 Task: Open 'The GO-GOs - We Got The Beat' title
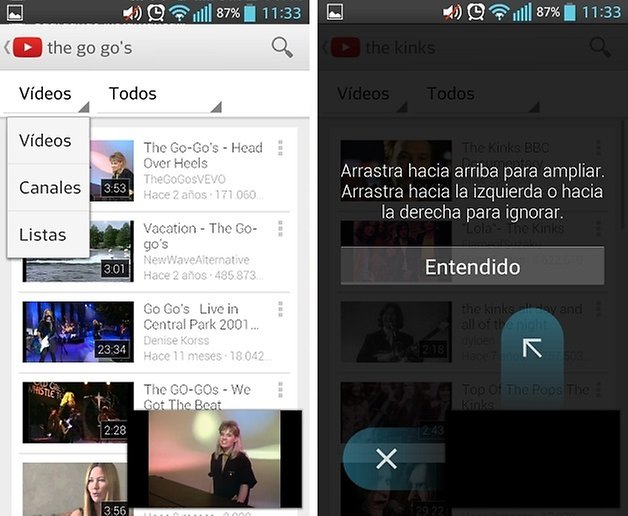[x=197, y=397]
